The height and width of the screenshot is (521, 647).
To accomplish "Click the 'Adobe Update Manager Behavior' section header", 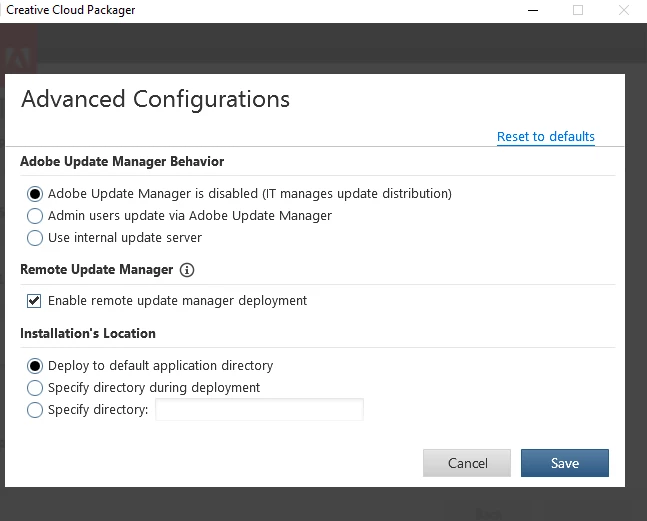I will 122,161.
